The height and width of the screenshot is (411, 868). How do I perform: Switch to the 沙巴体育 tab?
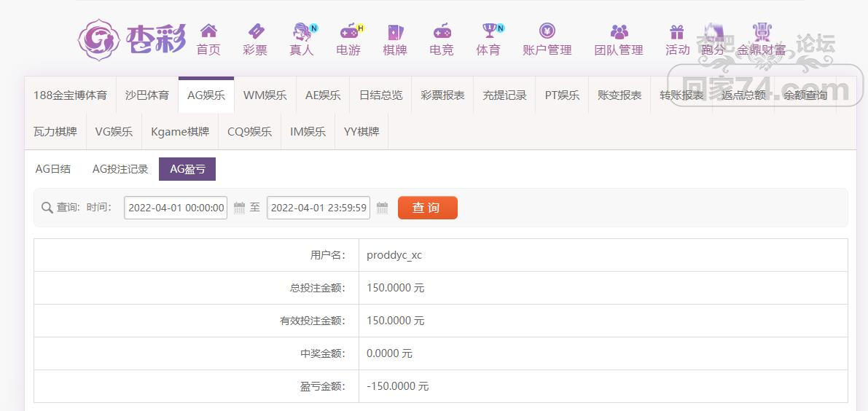point(147,95)
